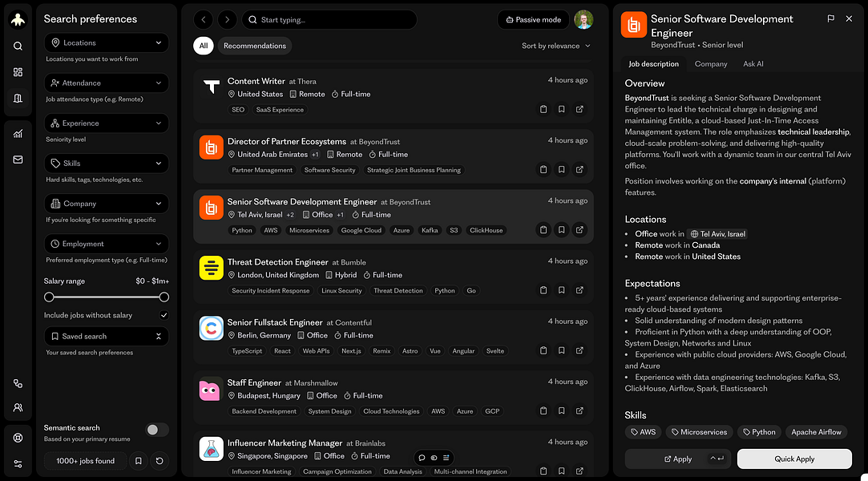The width and height of the screenshot is (868, 481).
Task: Open the user profile avatar
Action: [583, 20]
